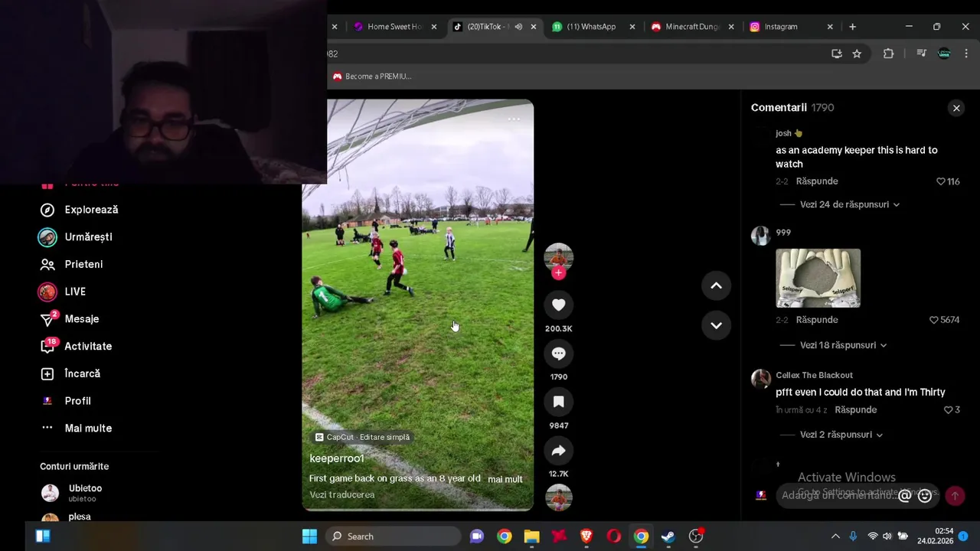Share the video with the arrow icon
The image size is (980, 551).
(x=559, y=451)
